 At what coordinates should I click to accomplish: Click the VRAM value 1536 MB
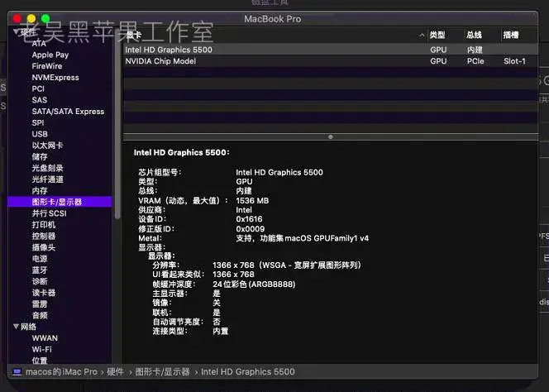coord(252,201)
